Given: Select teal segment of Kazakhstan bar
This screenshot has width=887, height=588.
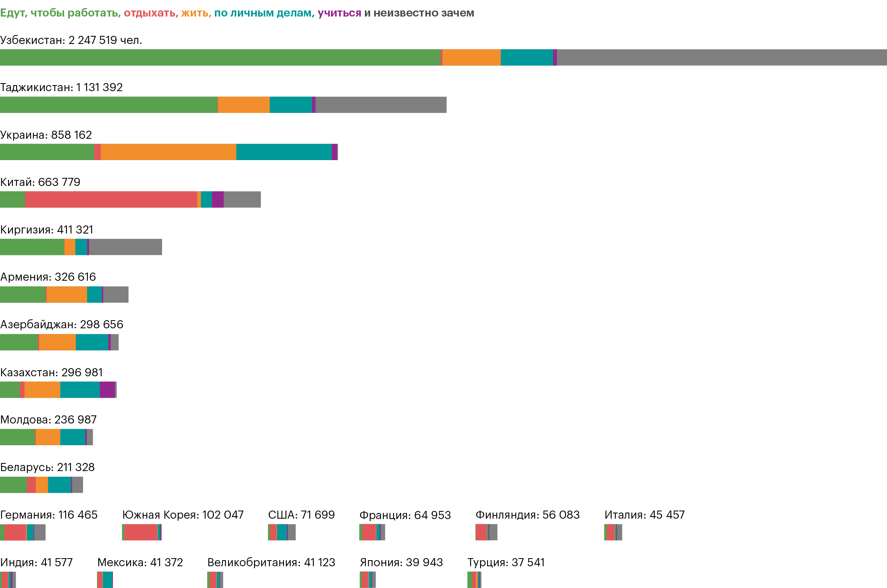Looking at the screenshot, I should pos(80,390).
